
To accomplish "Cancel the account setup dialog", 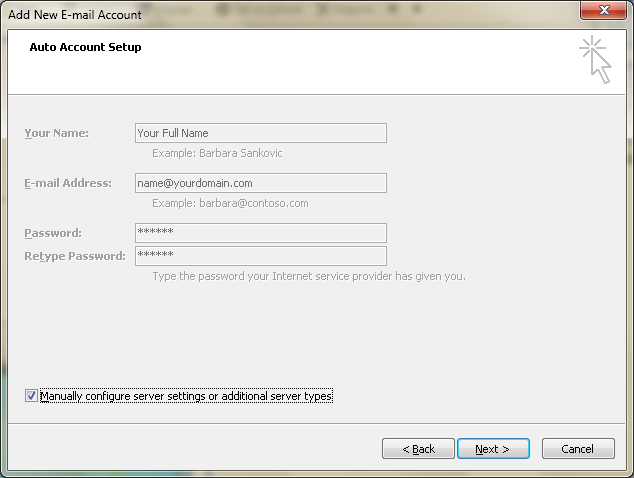I will (578, 449).
